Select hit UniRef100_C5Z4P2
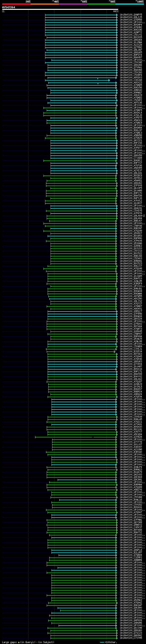 (131, 100)
